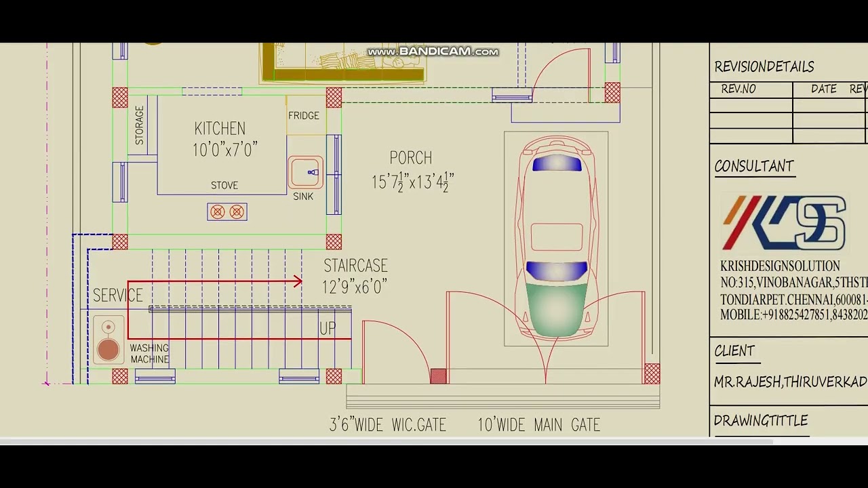Click the consultant company logo
The height and width of the screenshot is (488, 868).
784,222
